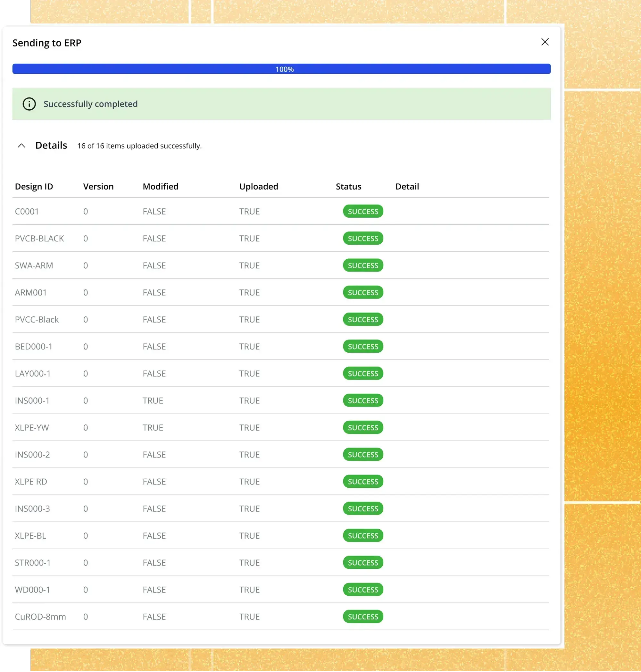Image resolution: width=641 pixels, height=672 pixels.
Task: Click the Version column header
Action: coord(98,187)
